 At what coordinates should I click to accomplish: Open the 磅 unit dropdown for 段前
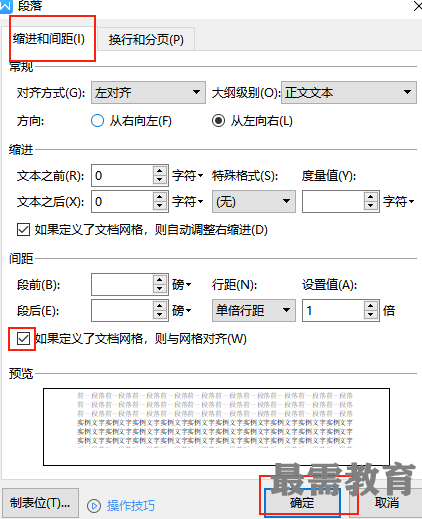tap(182, 284)
